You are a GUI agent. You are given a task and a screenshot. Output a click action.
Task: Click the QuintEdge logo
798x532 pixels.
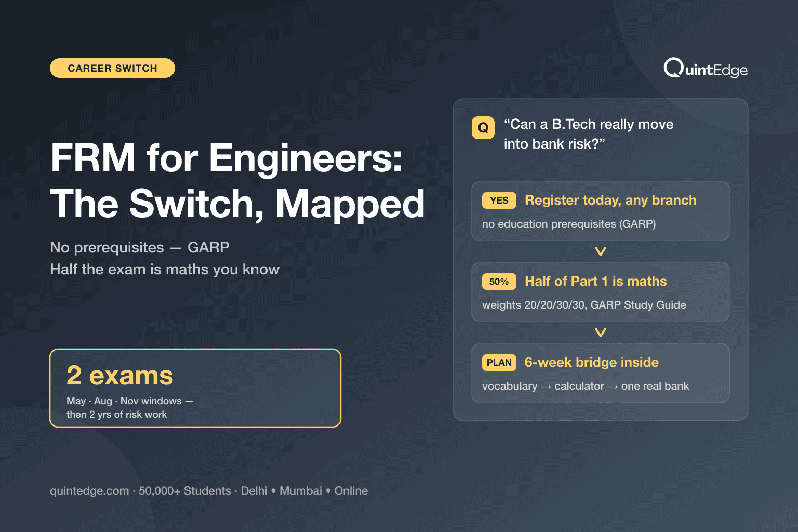pos(706,68)
